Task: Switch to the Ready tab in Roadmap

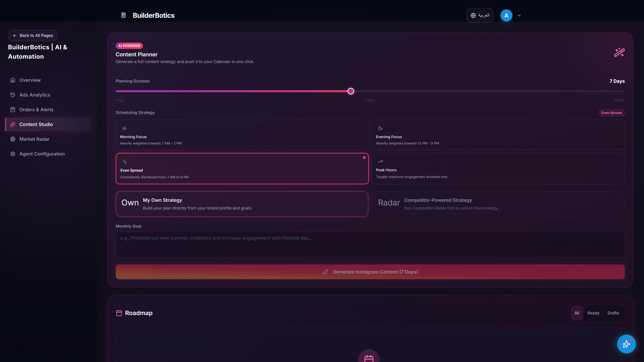Action: (x=593, y=313)
